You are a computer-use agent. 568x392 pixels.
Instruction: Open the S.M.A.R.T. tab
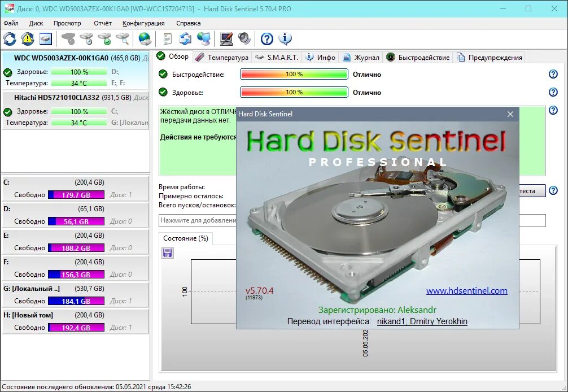277,57
